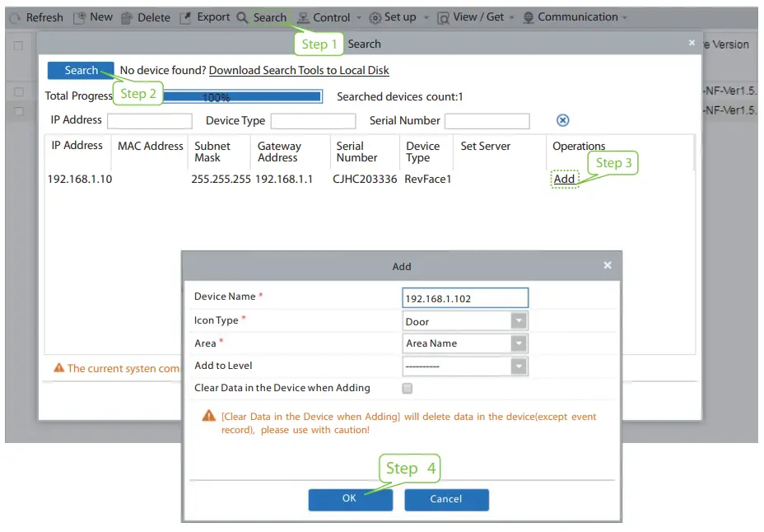Click the Set Server column header

point(485,146)
